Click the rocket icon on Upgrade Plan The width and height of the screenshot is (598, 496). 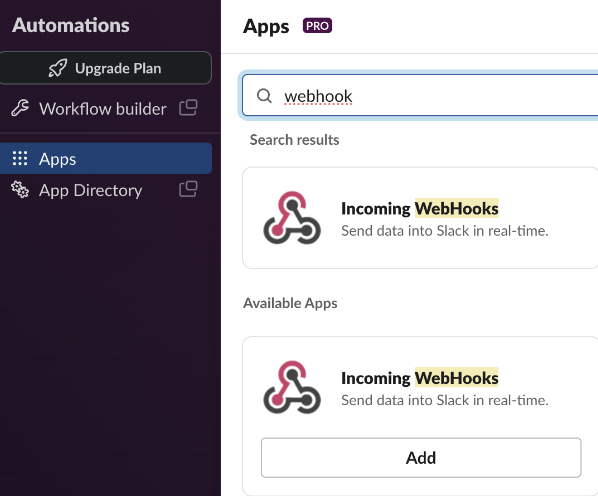58,68
